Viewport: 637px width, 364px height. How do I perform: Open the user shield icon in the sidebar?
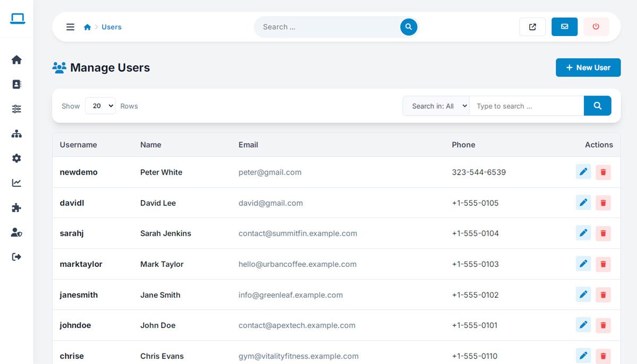(16, 232)
